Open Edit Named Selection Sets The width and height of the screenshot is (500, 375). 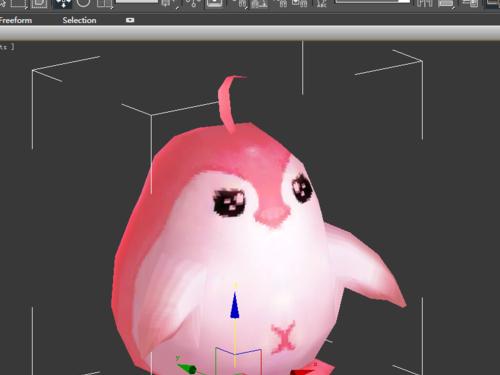[321, 3]
